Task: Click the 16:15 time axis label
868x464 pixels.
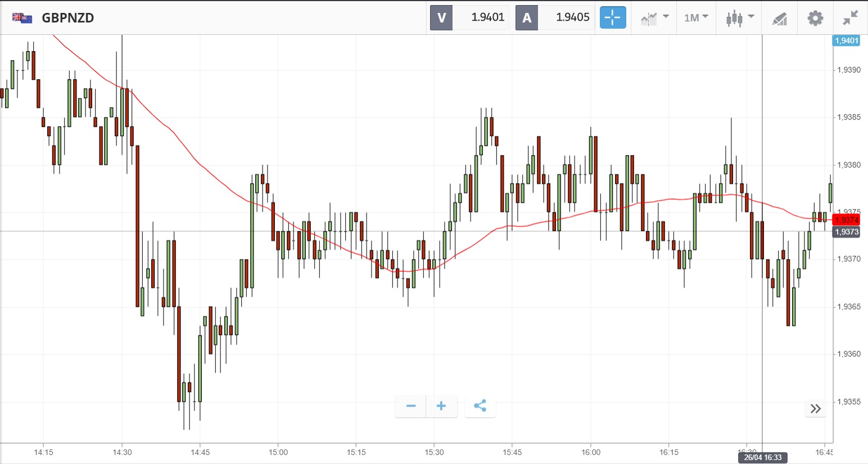Action: coord(669,452)
